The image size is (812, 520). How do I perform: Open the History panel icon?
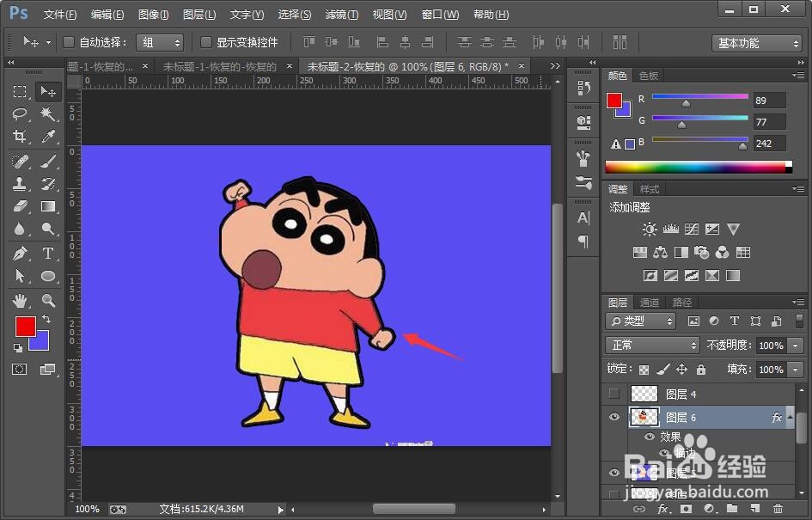coord(583,89)
